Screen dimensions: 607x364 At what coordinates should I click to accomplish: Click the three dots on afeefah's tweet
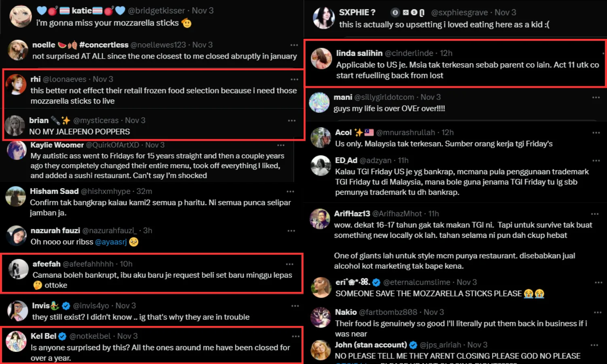(x=290, y=264)
